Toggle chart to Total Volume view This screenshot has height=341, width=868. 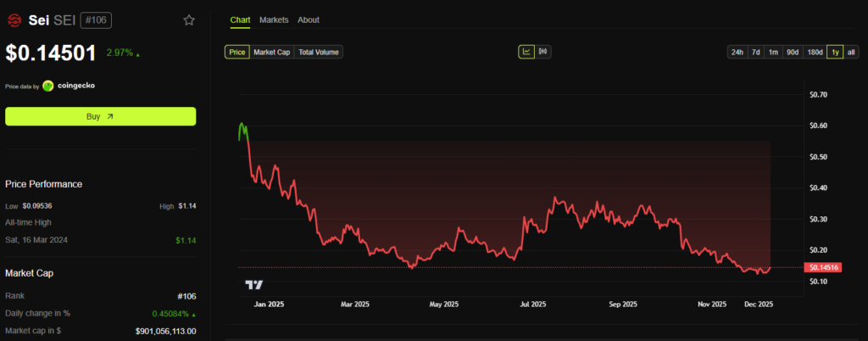[x=319, y=52]
